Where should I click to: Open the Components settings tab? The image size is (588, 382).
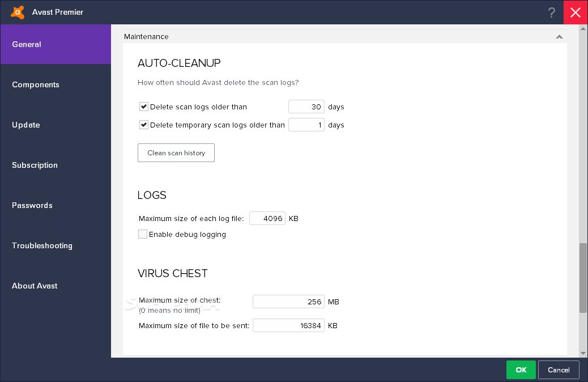click(x=56, y=84)
